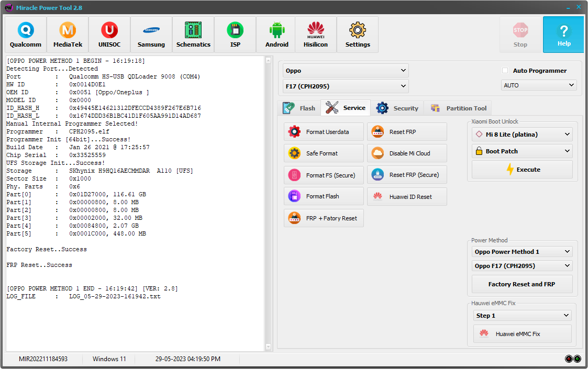
Task: Click Disable Mi Cloud
Action: point(407,153)
